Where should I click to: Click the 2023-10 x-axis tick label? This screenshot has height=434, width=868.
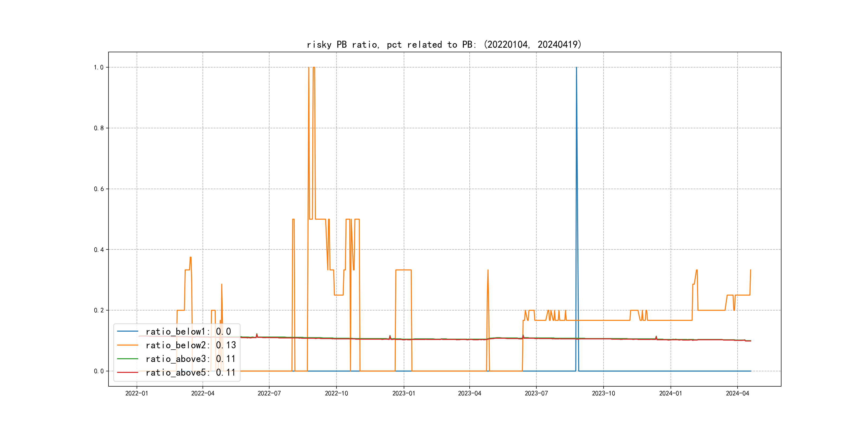[603, 393]
